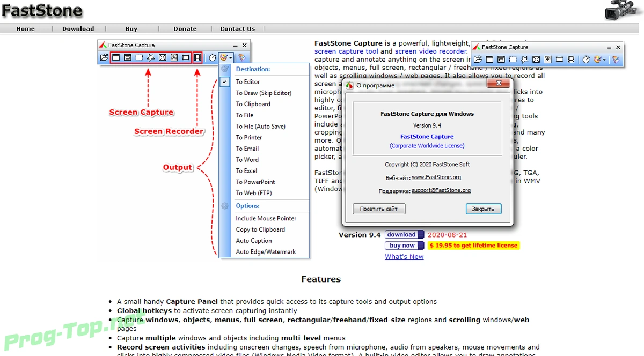Select Capture Active Window in left panel

(x=116, y=57)
